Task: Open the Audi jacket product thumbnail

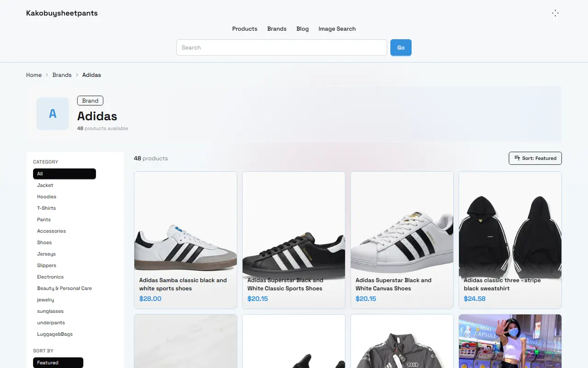Action: (x=402, y=341)
